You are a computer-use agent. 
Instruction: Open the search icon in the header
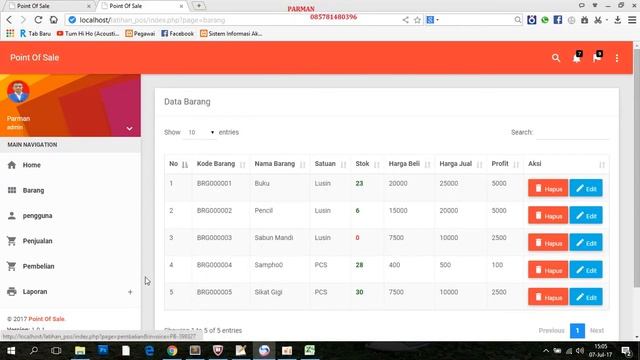556,58
